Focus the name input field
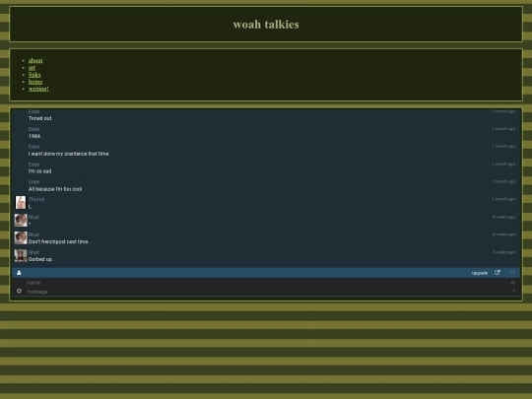532x399 pixels. [x=266, y=283]
